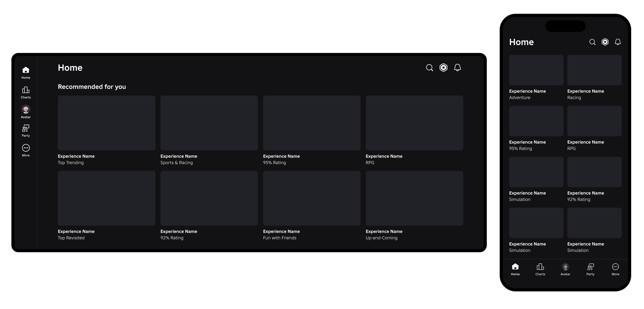Click the Top Revisited subtitle text

71,238
